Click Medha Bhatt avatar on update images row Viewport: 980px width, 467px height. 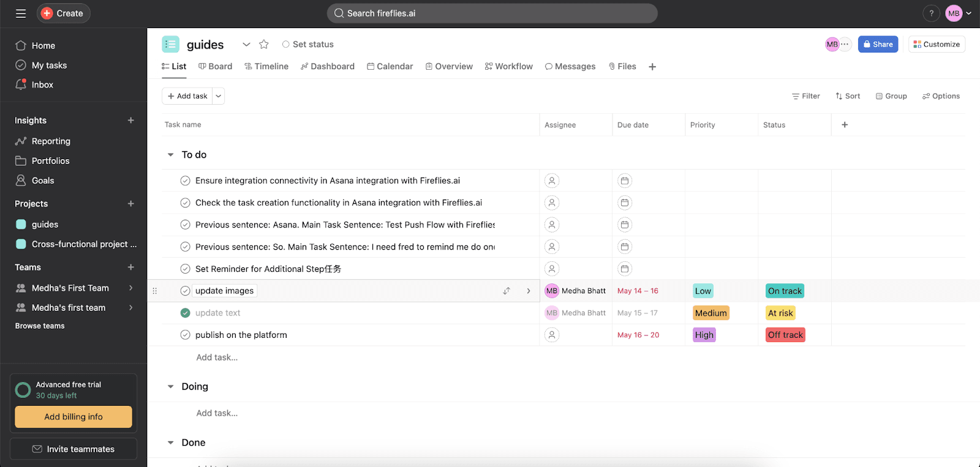click(552, 291)
